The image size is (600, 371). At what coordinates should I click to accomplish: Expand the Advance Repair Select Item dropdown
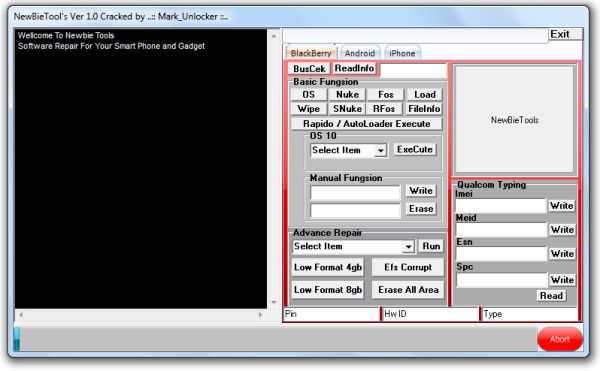click(x=409, y=247)
